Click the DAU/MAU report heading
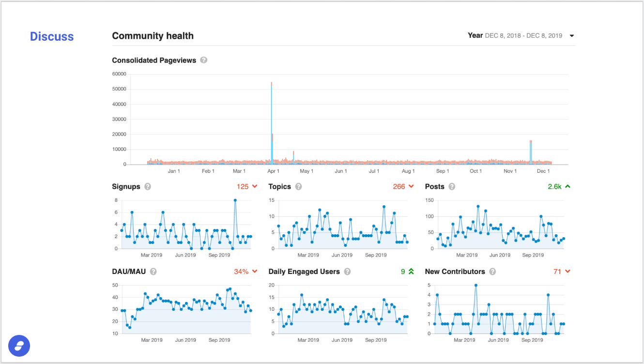644x364 pixels. (129, 272)
